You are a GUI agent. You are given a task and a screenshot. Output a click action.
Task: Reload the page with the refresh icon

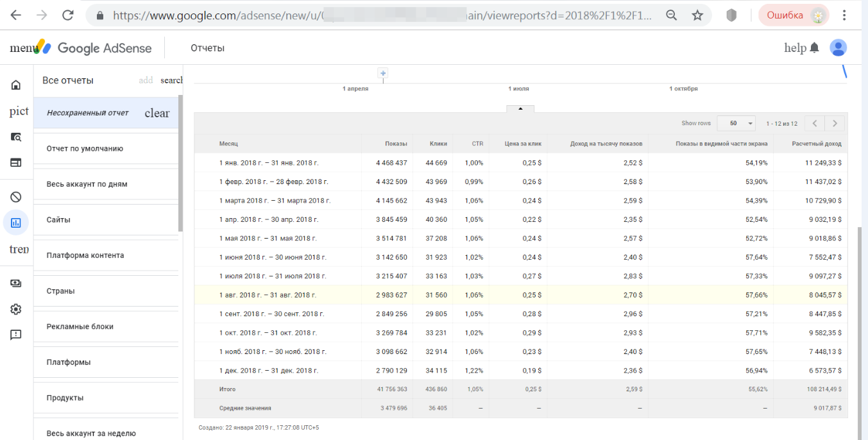tap(69, 15)
